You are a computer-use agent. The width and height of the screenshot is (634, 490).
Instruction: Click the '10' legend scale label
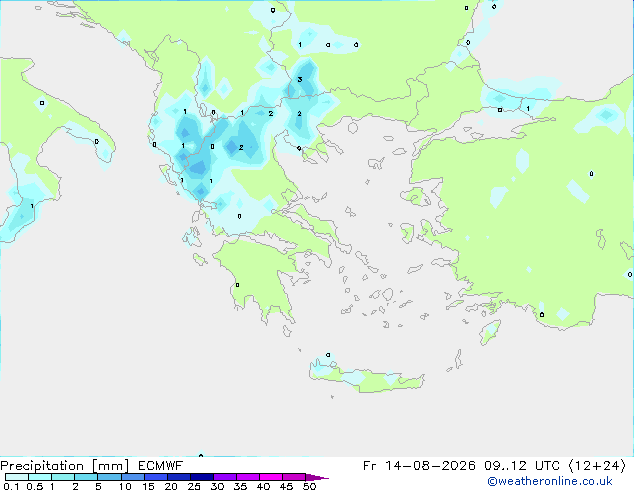[x=125, y=486]
